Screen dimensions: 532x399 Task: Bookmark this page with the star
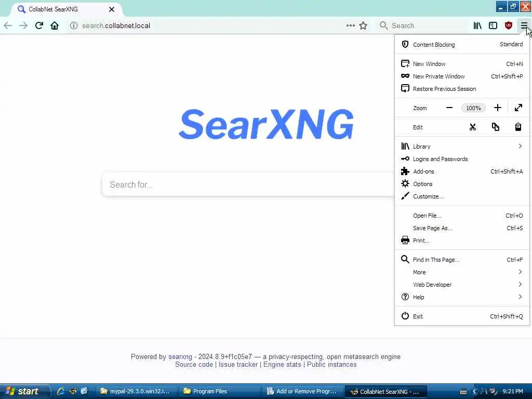pyautogui.click(x=363, y=25)
